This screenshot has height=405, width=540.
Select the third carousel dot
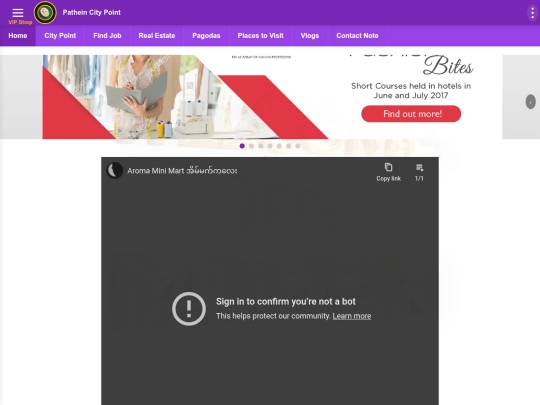click(x=261, y=146)
